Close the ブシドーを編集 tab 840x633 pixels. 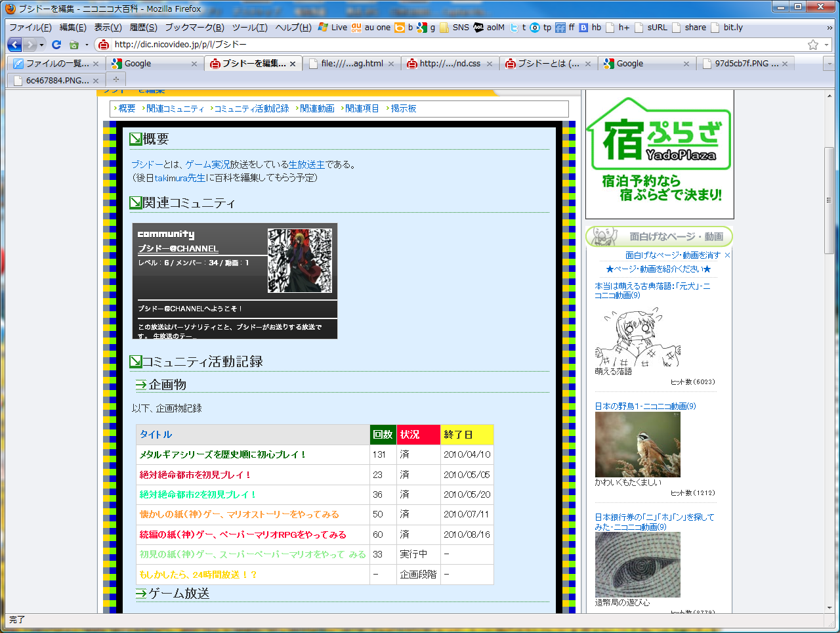tap(293, 64)
